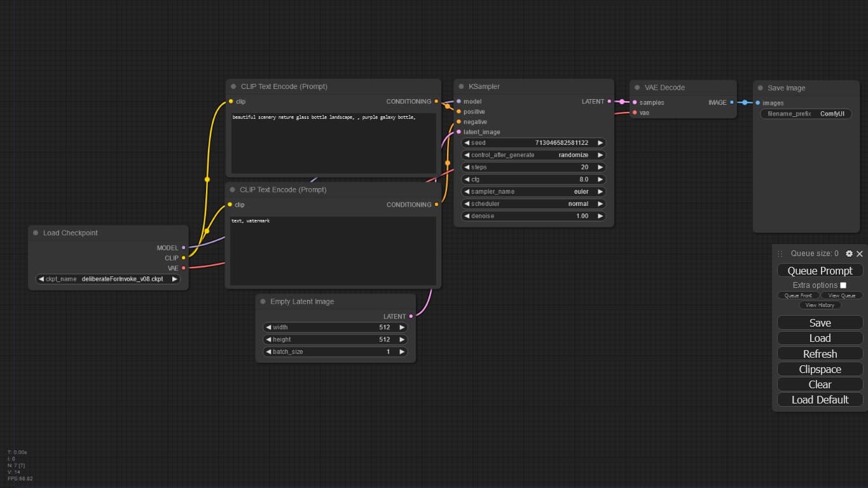Click the filename_prefix input field
This screenshot has width=868, height=488.
pyautogui.click(x=806, y=114)
